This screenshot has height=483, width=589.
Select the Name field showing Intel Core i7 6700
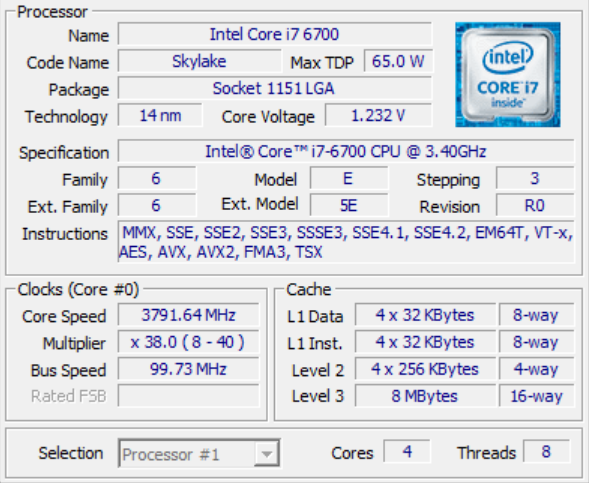point(275,34)
